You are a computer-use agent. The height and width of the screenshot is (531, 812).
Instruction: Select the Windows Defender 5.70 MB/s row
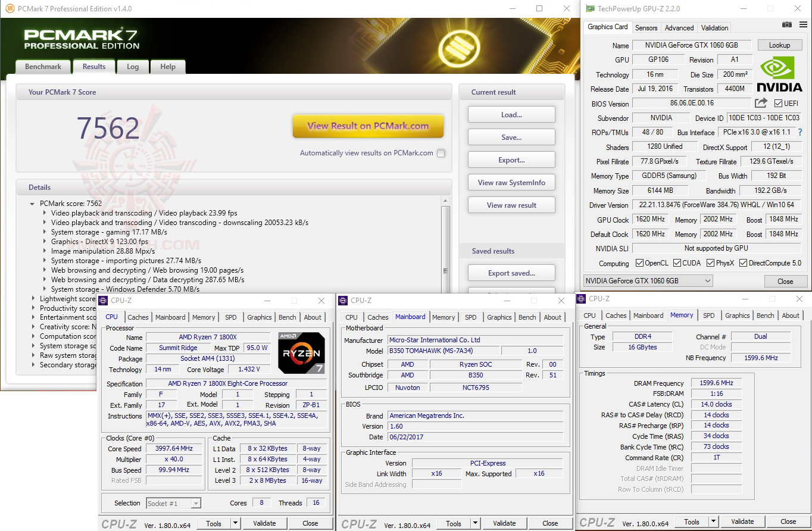click(126, 289)
